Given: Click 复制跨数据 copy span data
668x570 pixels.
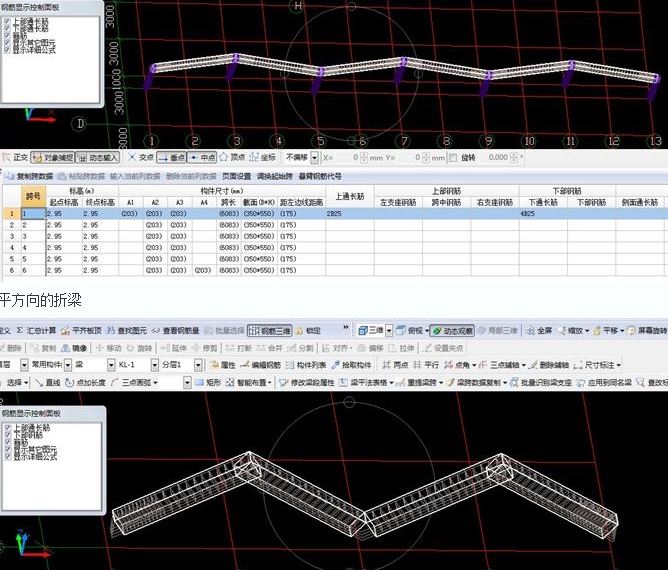Looking at the screenshot, I should point(29,176).
